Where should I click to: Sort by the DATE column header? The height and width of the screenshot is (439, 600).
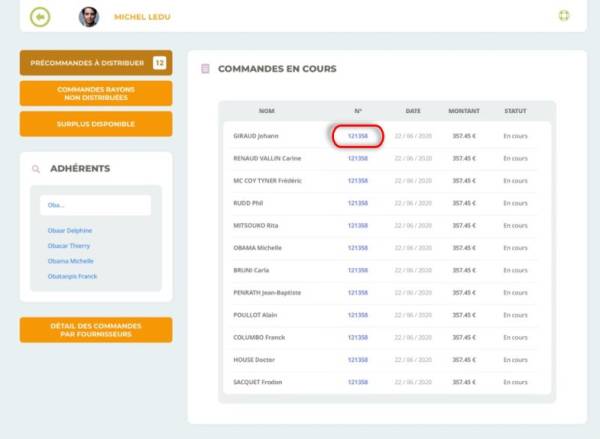[x=413, y=111]
